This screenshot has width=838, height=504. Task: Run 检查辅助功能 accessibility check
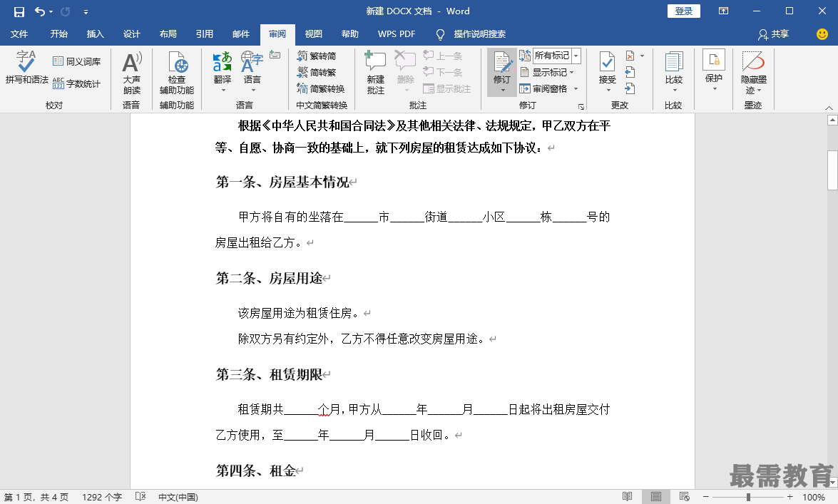pyautogui.click(x=177, y=73)
